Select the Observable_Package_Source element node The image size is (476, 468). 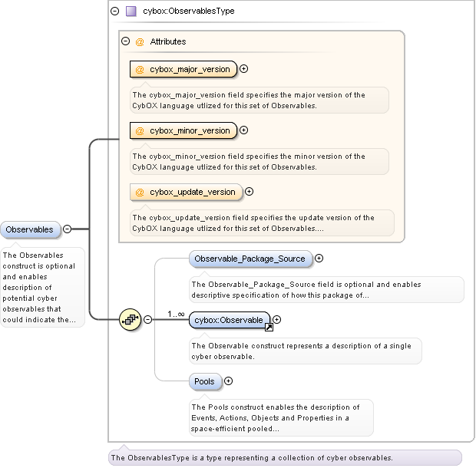250,259
